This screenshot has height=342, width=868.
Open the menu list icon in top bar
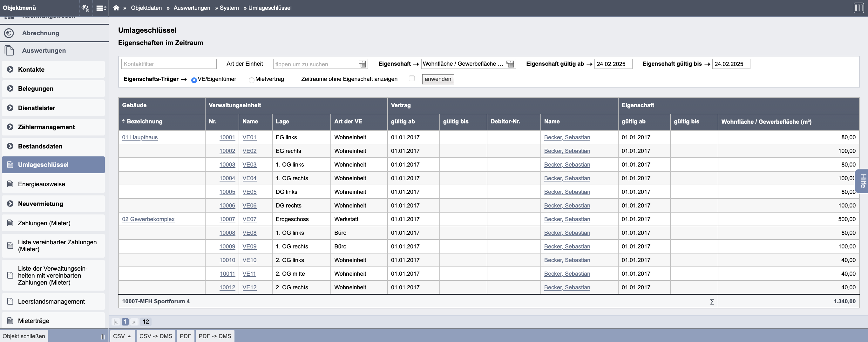point(101,8)
